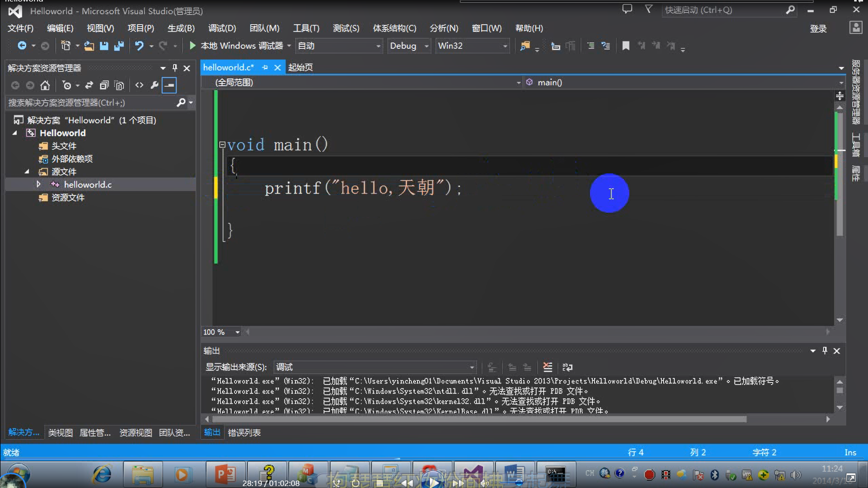Select the 外部依赖项 node
Viewport: 868px width, 488px height.
click(72, 159)
